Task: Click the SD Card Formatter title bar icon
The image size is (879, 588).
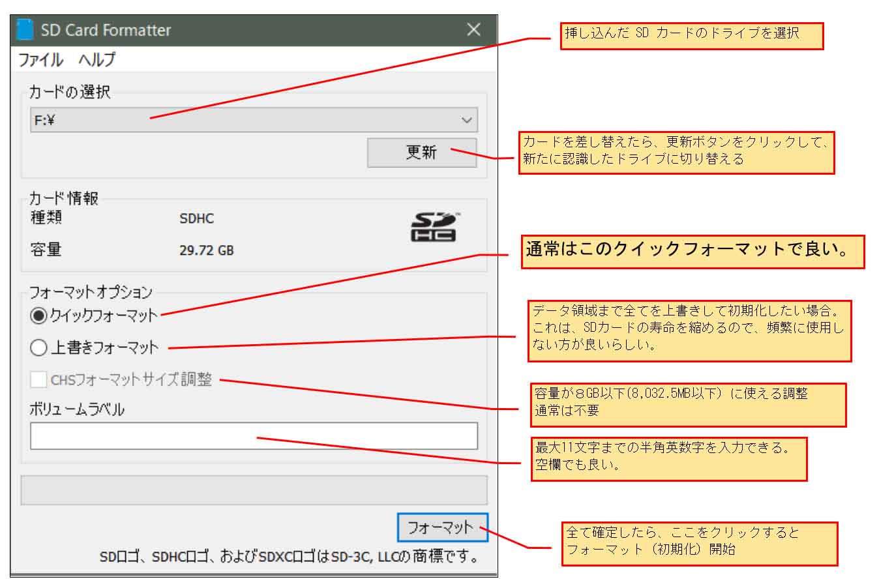Action: (x=25, y=29)
